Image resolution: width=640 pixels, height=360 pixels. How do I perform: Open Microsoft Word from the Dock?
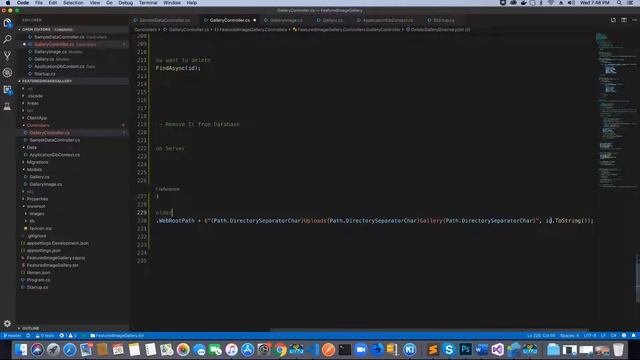coord(481,350)
